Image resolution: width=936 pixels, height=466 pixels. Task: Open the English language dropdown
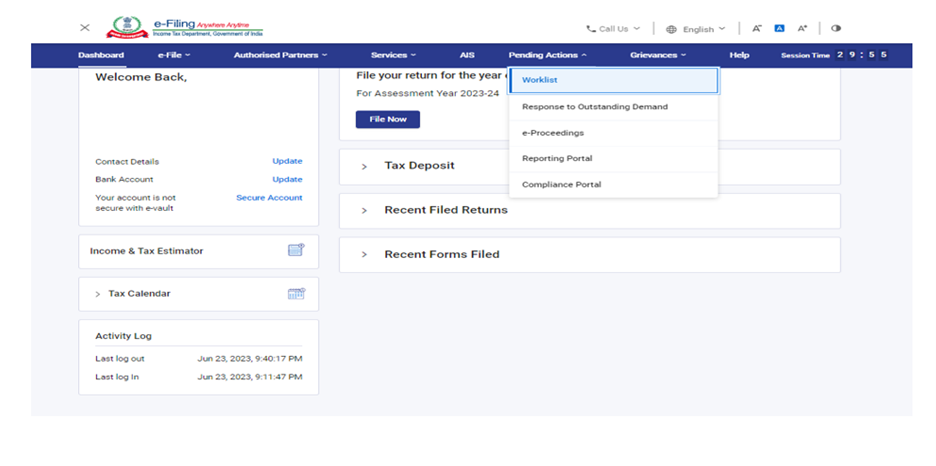[x=696, y=29]
